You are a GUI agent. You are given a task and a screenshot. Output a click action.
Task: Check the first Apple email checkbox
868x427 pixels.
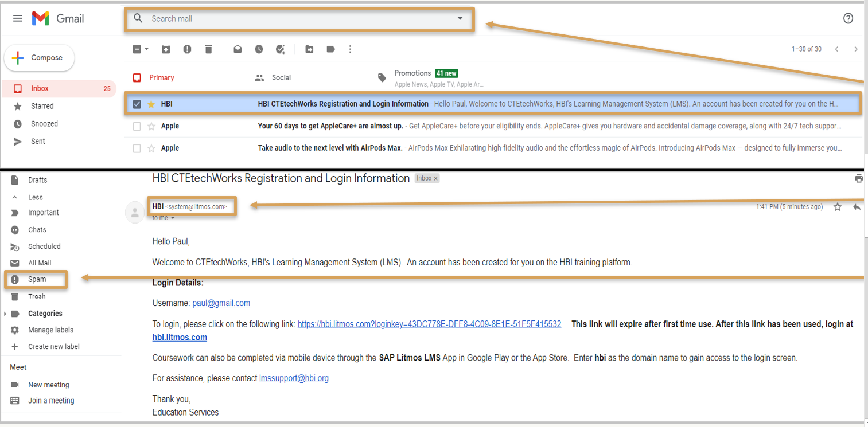137,126
